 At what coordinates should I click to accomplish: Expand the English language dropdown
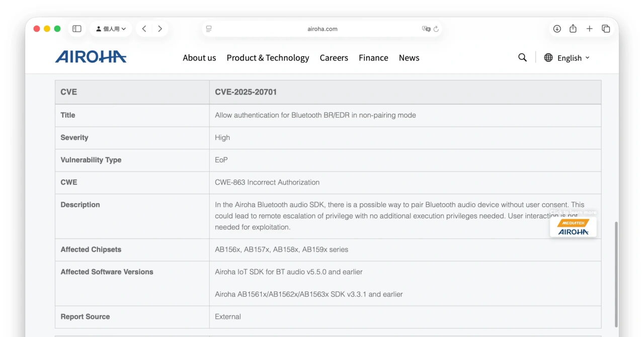[x=574, y=58]
